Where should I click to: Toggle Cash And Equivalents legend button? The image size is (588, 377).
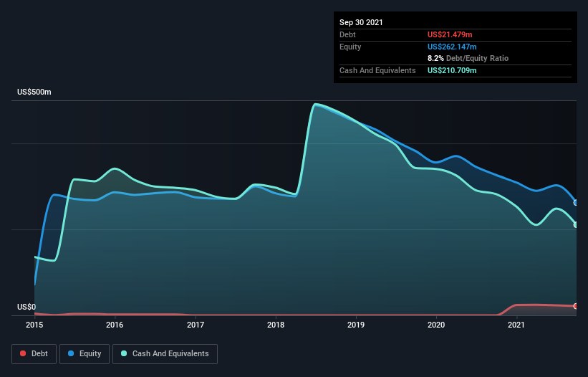(x=165, y=354)
